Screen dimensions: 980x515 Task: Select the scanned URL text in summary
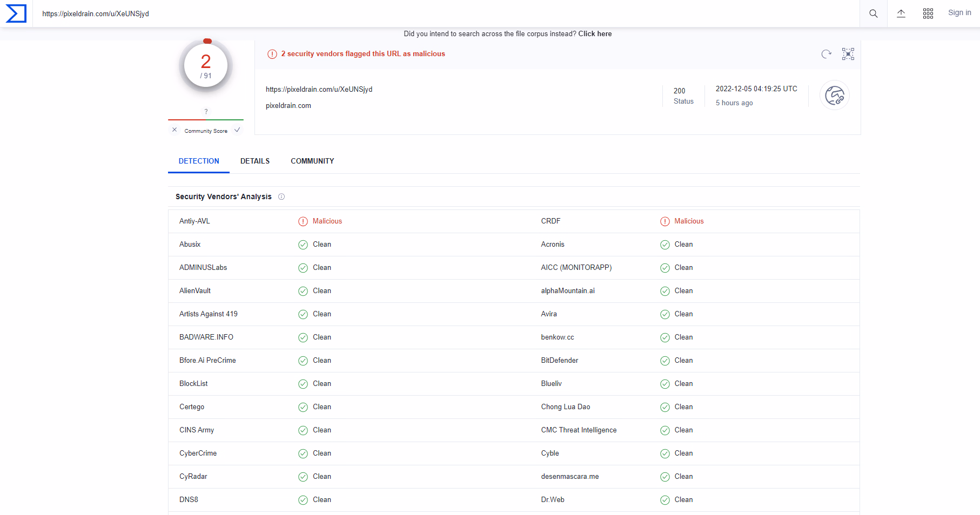(319, 89)
